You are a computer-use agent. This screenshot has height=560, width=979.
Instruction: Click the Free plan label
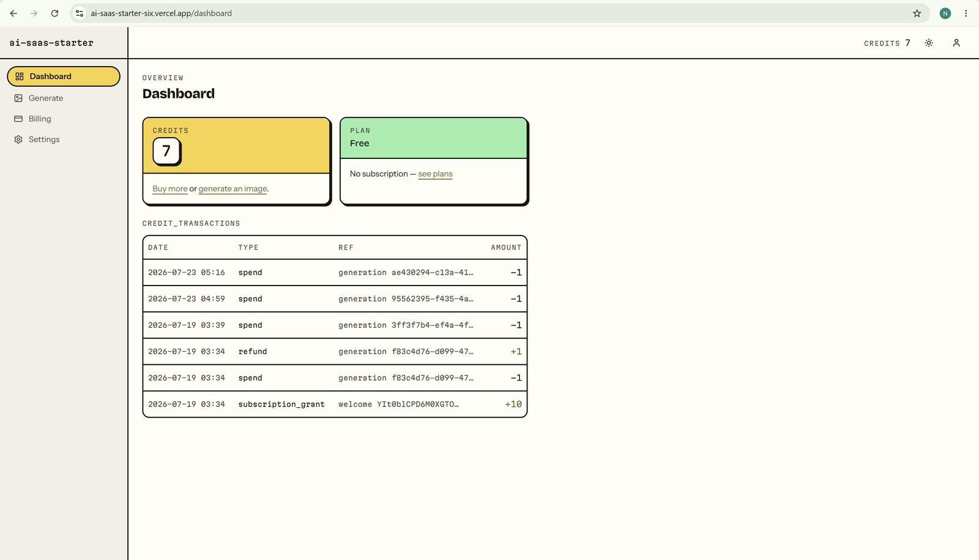pos(359,144)
